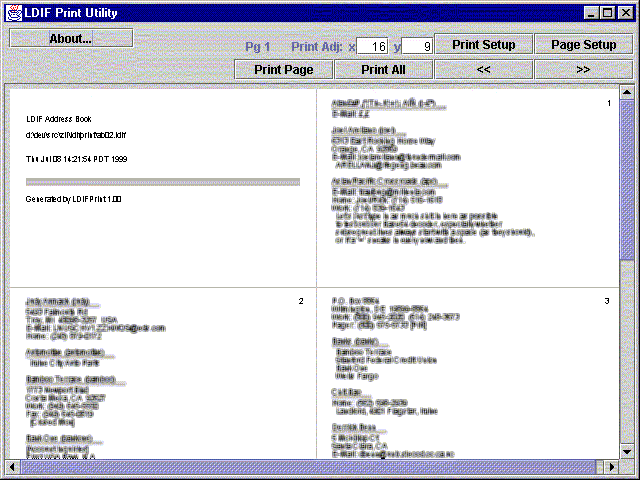Viewport: 640px width, 480px height.
Task: Maximize the LDIF Print Utility window
Action: coord(608,13)
